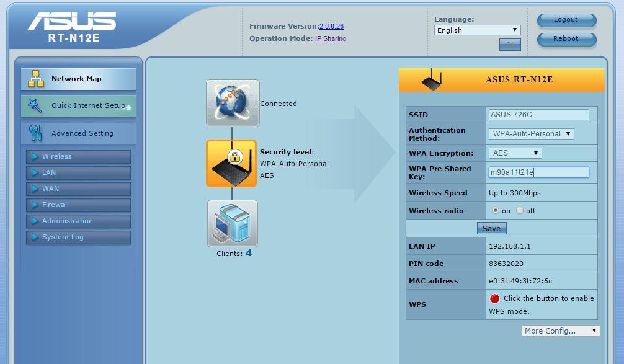
Task: Click the ASUS RT-N12E panel title
Action: click(x=519, y=79)
